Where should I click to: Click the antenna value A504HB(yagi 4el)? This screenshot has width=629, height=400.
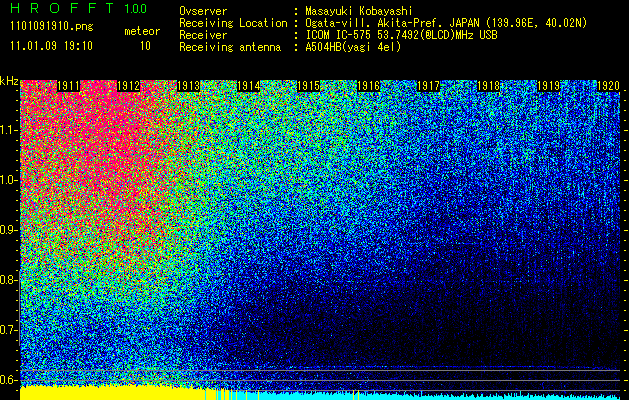click(353, 47)
